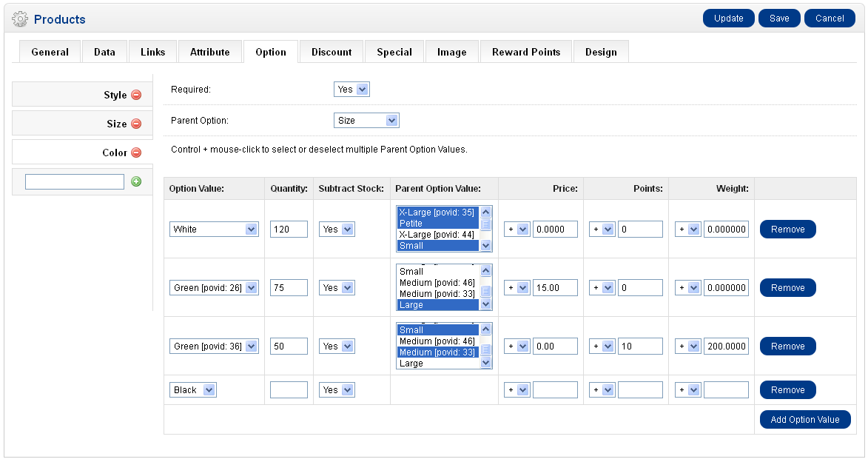Click the quantity field showing 50
Image resolution: width=868 pixels, height=462 pixels.
click(289, 346)
